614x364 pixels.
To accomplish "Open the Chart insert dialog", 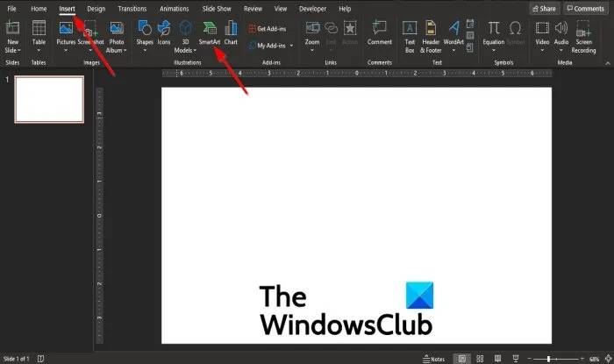I will pos(231,33).
